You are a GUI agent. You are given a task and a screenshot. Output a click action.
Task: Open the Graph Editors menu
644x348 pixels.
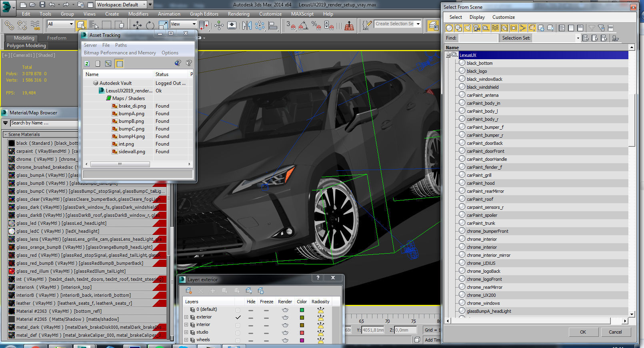tap(204, 14)
